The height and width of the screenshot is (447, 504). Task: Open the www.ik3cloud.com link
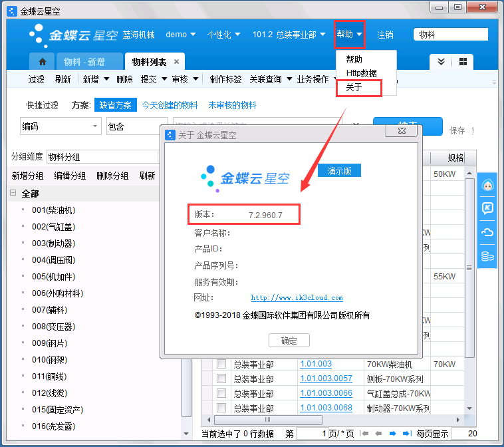click(297, 297)
